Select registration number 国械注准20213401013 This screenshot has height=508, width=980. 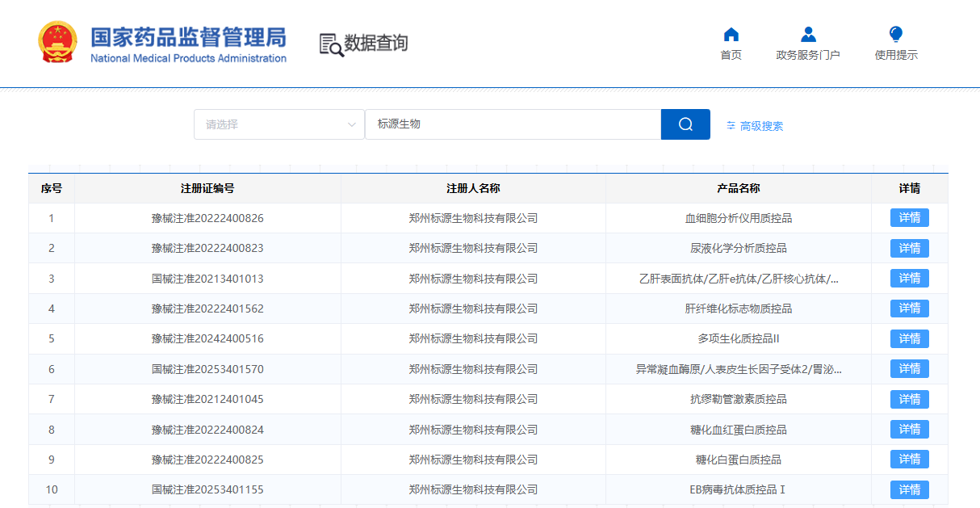[x=207, y=279]
